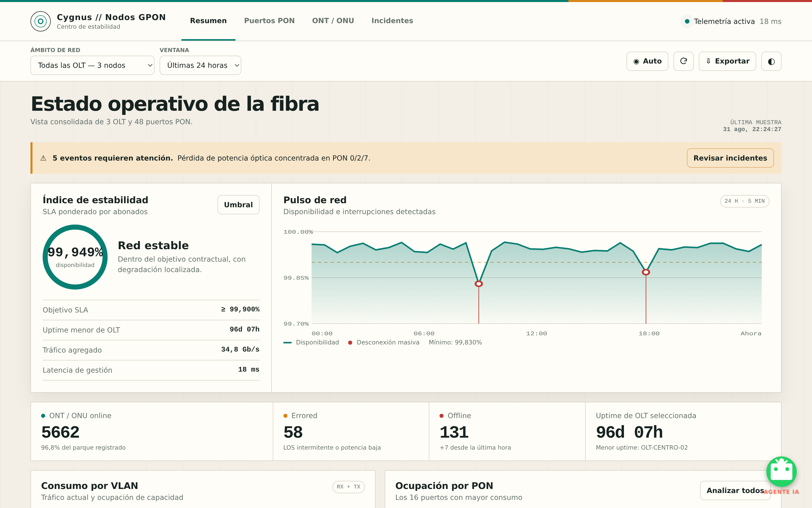Click the Menor uptime: OLT-CENTRO-02 text
The image size is (812, 508).
pos(641,448)
